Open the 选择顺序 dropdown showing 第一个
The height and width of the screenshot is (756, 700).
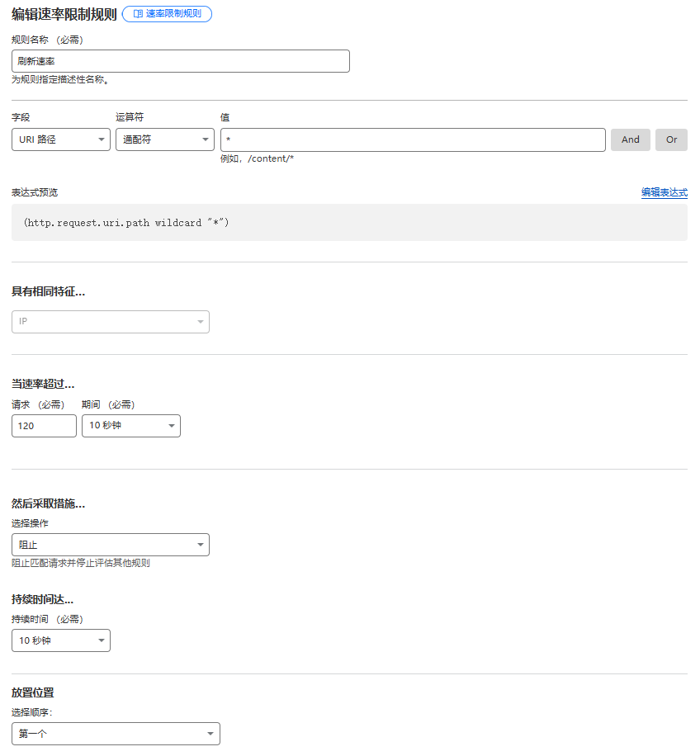point(116,734)
